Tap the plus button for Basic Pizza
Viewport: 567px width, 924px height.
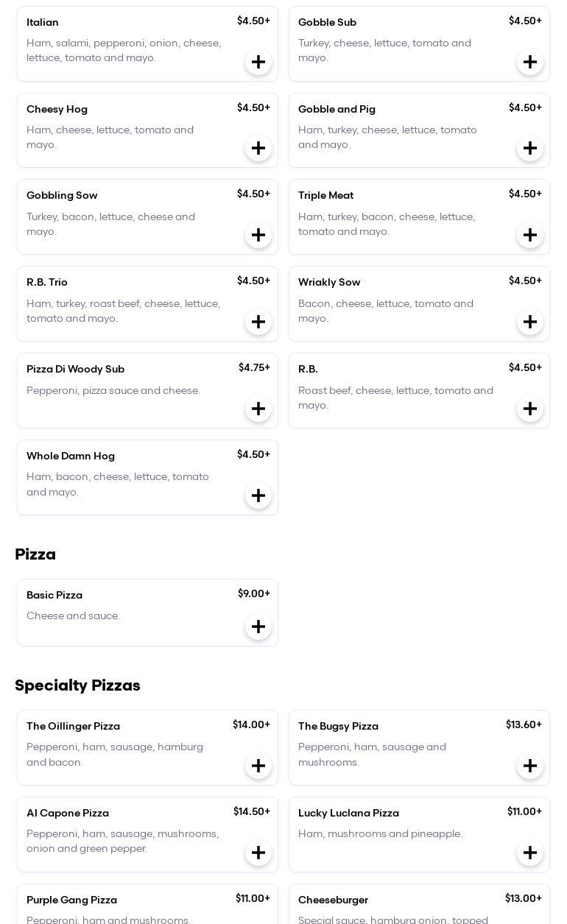pyautogui.click(x=258, y=627)
